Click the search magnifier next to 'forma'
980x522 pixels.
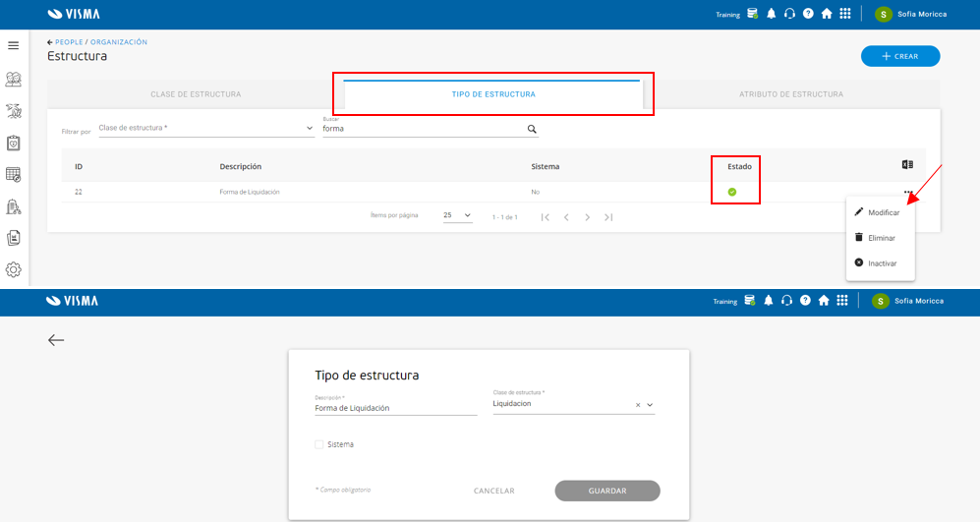click(x=532, y=129)
